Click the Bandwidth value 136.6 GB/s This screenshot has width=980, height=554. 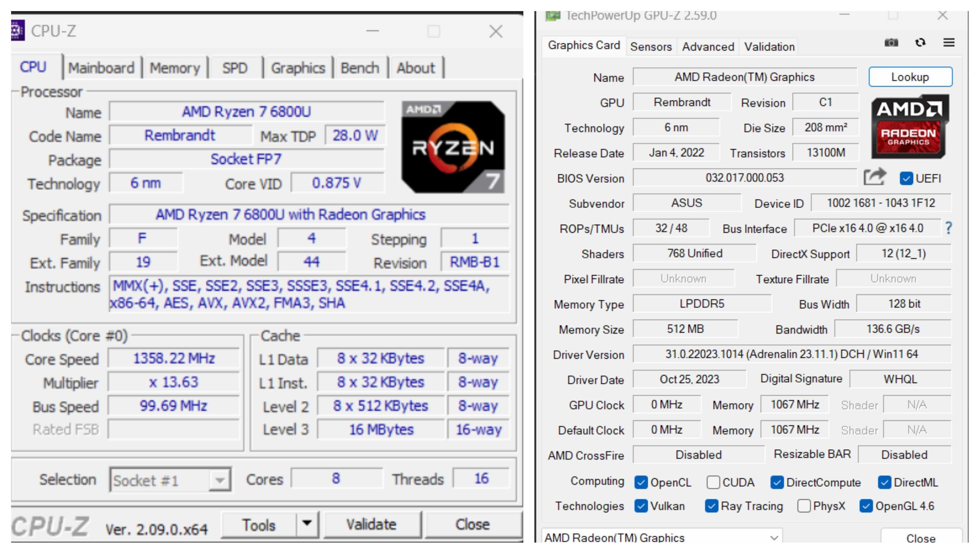tap(893, 329)
